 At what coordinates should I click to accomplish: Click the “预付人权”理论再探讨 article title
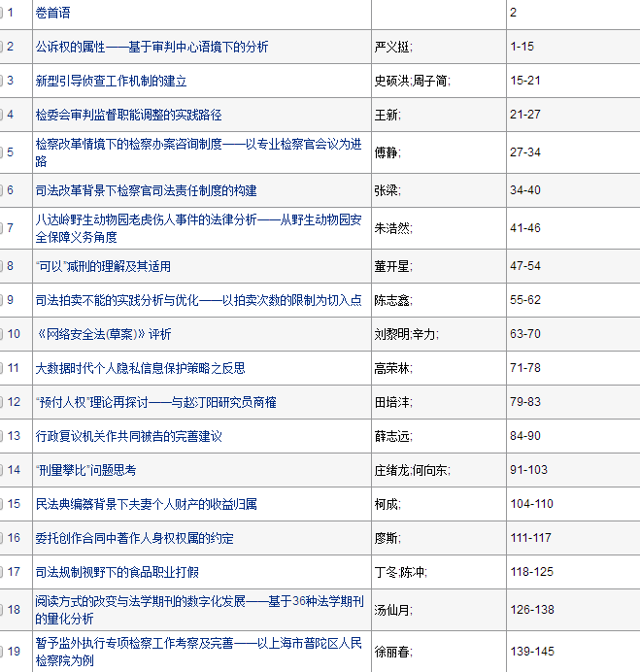pos(155,402)
